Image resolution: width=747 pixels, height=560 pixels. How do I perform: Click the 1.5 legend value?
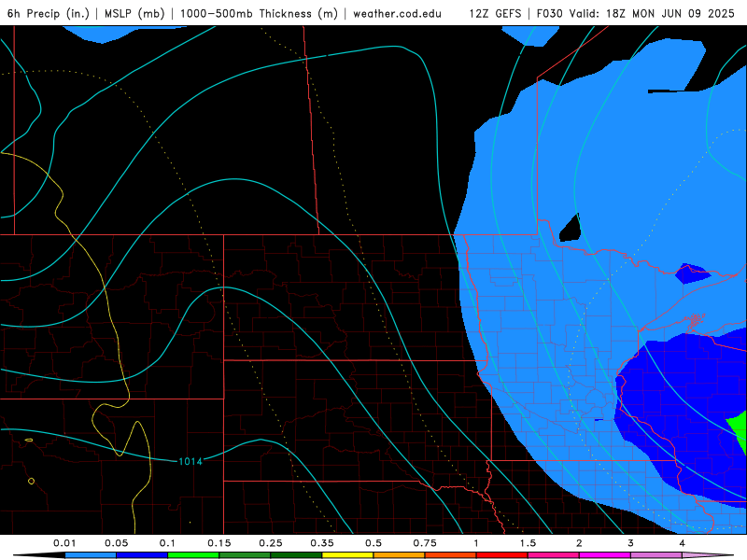528,543
